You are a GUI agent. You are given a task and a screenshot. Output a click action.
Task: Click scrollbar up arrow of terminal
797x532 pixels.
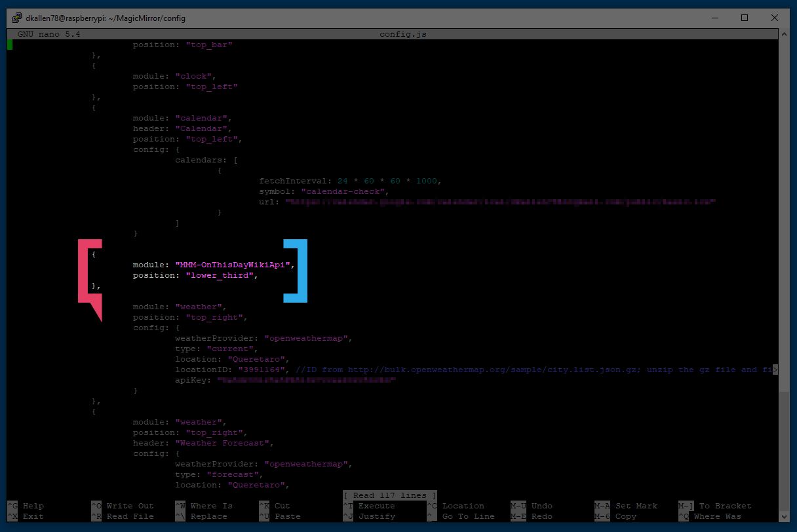(785, 35)
